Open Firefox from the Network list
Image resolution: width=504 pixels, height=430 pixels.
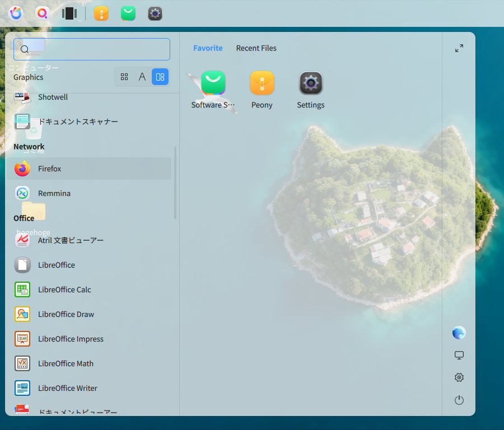point(88,169)
